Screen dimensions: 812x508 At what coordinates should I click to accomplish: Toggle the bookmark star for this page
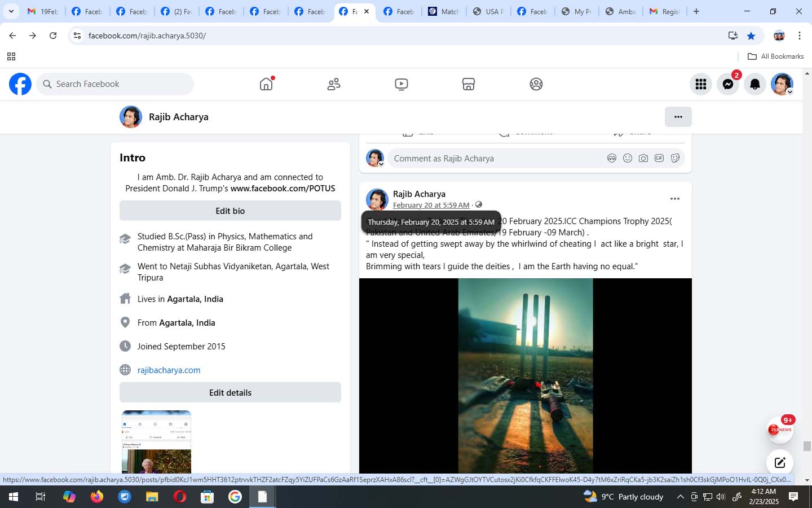751,36
